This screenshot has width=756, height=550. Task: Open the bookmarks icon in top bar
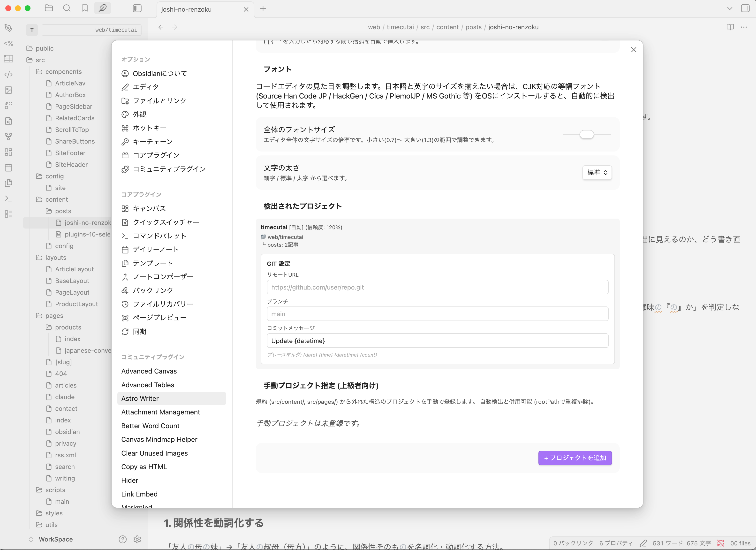click(x=85, y=8)
